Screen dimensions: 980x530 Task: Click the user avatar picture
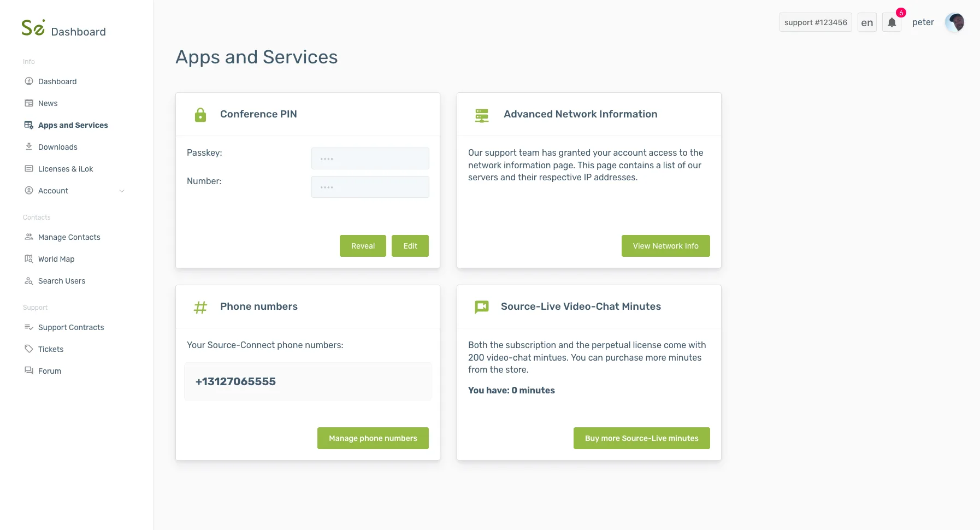955,22
